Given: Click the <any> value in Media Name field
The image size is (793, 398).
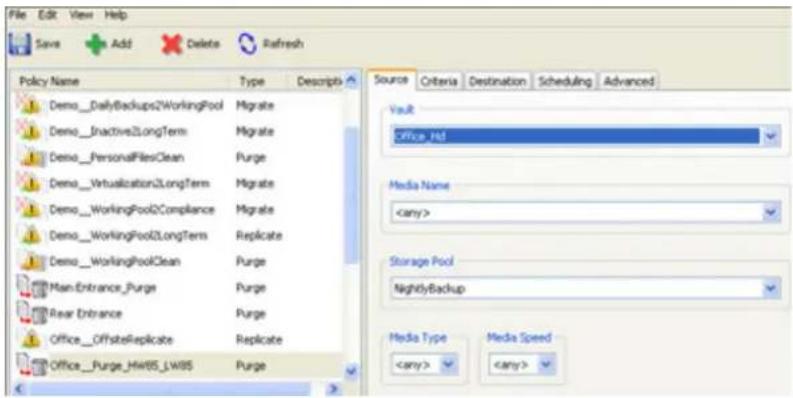Looking at the screenshot, I should pos(412,213).
